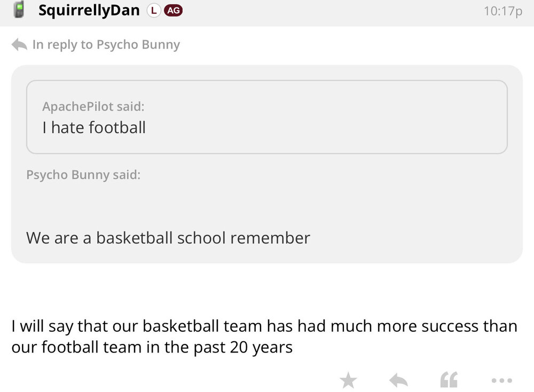Click the 'our football team' line of the post

(152, 348)
